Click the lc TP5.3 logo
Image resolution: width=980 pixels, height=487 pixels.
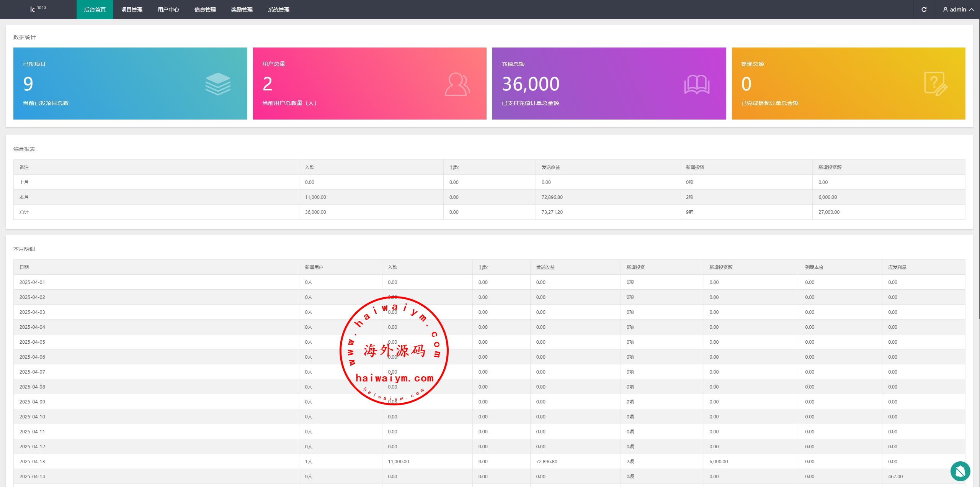[x=38, y=9]
